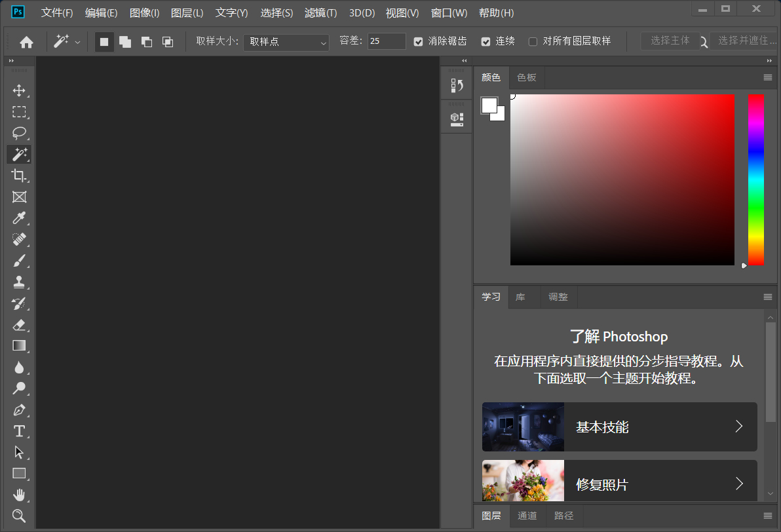The width and height of the screenshot is (781, 532).
Task: Choose Add to Selection mode
Action: point(125,42)
